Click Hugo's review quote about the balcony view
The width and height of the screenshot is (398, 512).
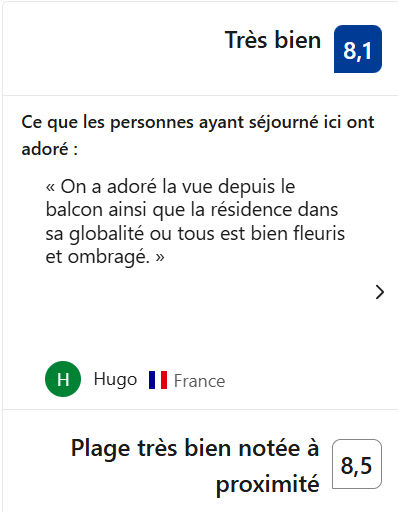(195, 221)
